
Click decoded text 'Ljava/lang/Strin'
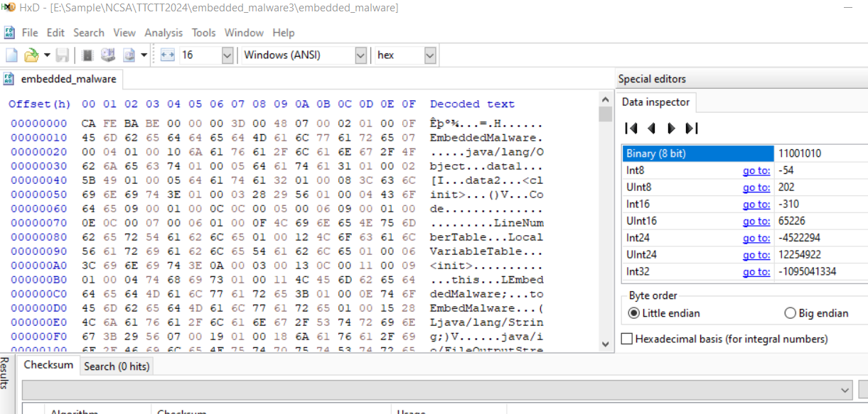pos(486,322)
